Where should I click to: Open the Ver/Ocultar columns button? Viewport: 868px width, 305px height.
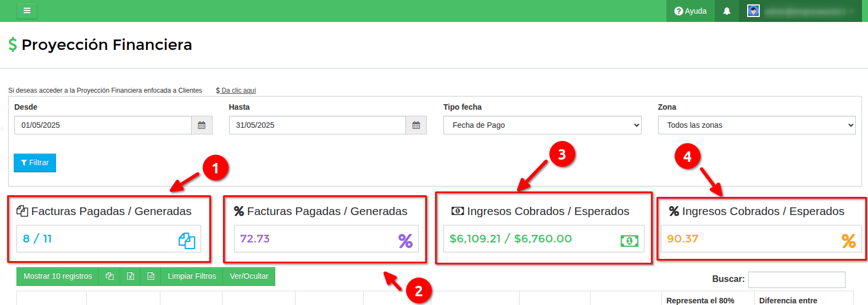point(249,276)
